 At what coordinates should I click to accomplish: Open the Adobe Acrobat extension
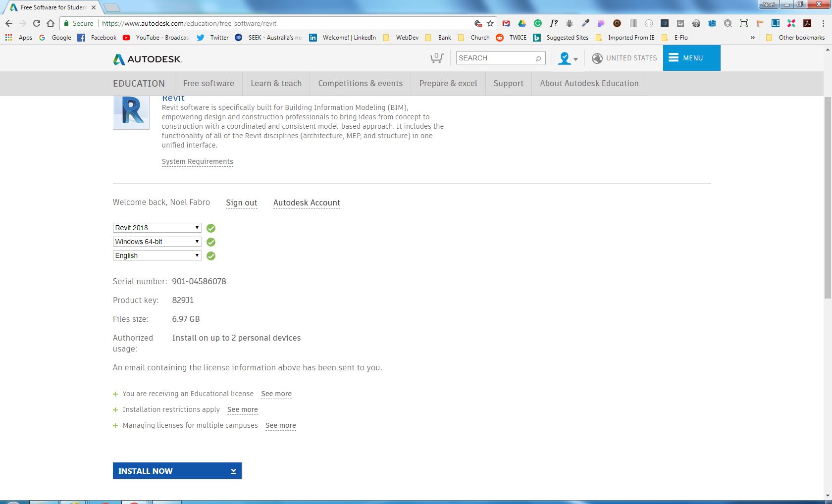[807, 23]
